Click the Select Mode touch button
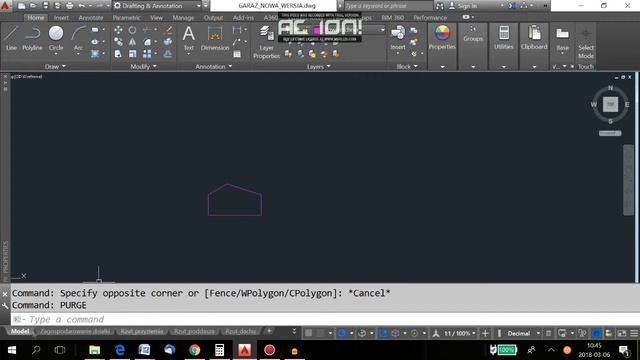The height and width of the screenshot is (360, 640). (586, 43)
